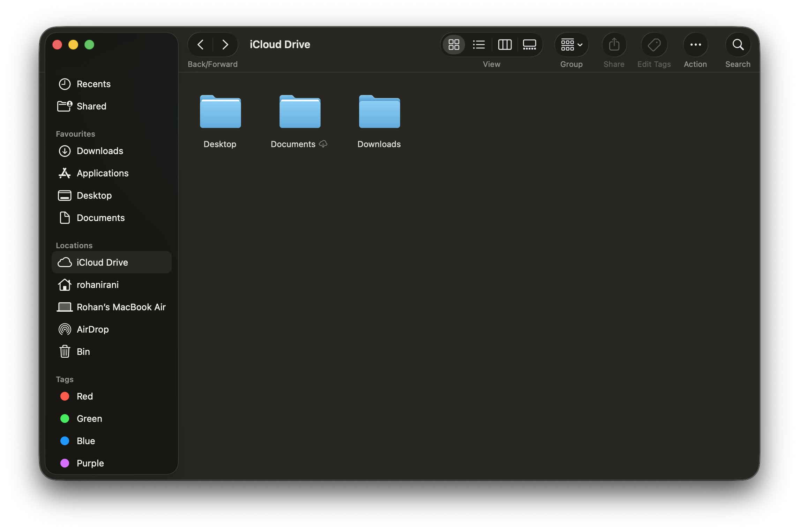Go forward with the right chevron
The width and height of the screenshot is (799, 532).
click(x=225, y=45)
